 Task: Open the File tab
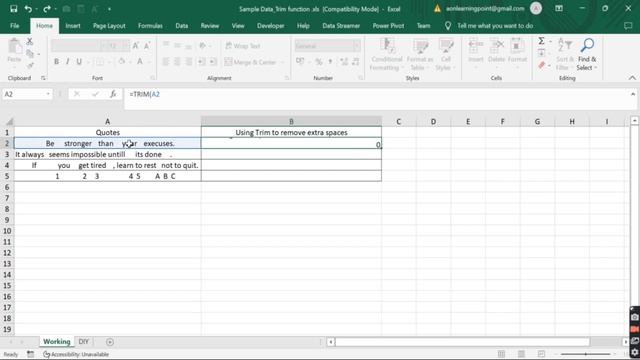point(15,26)
